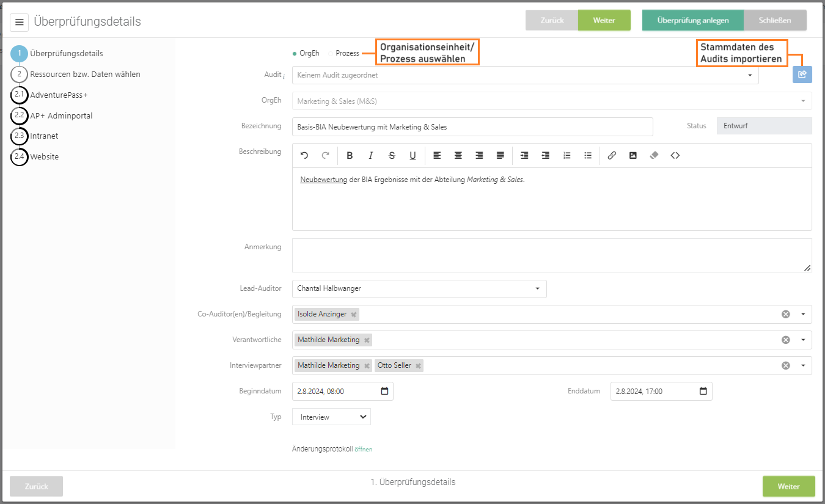This screenshot has height=504, width=825.
Task: Open the Änderungsprotokoll via öffnen link
Action: click(x=363, y=450)
